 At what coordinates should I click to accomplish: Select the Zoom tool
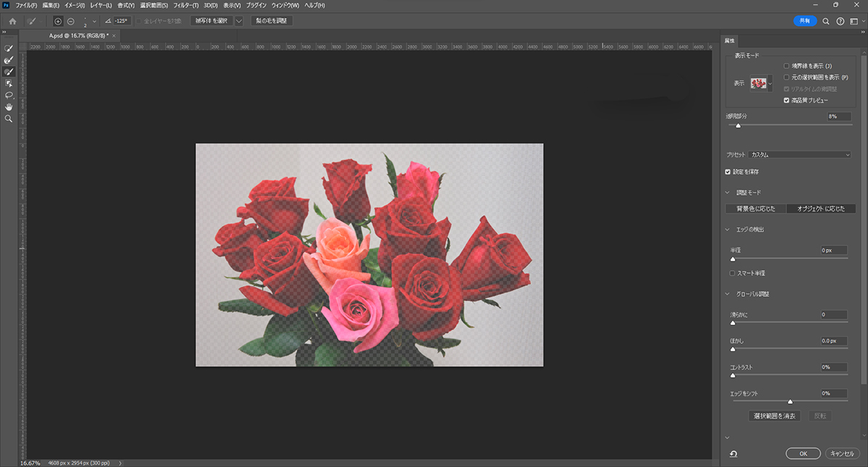(9, 118)
